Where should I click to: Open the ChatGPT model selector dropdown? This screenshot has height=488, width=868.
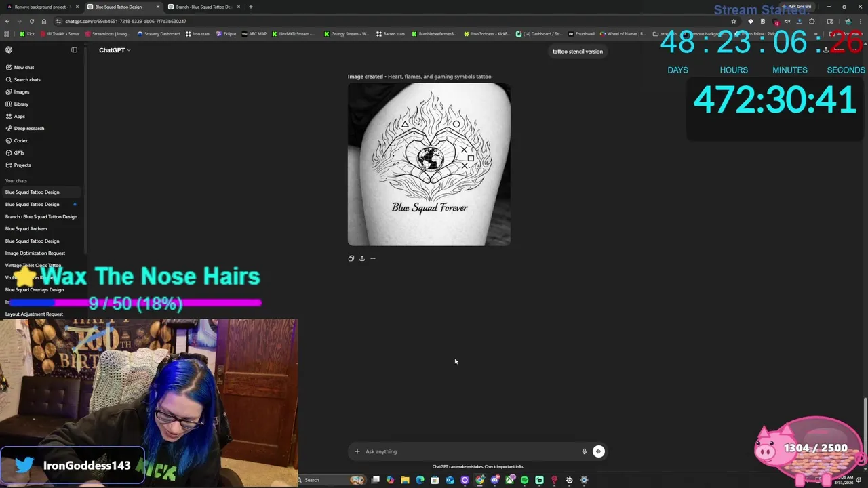115,50
